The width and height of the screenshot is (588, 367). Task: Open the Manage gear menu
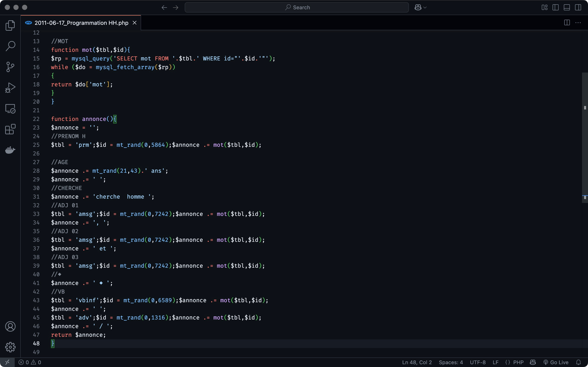click(x=10, y=347)
